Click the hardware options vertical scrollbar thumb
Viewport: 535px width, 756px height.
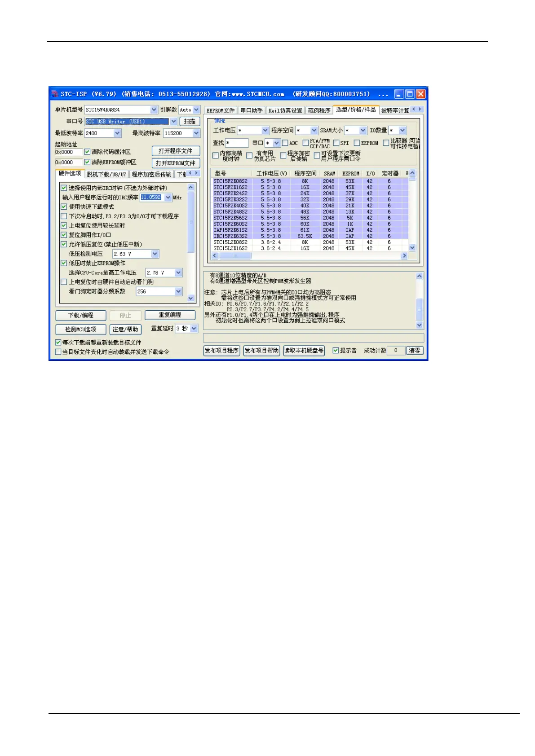click(190, 222)
